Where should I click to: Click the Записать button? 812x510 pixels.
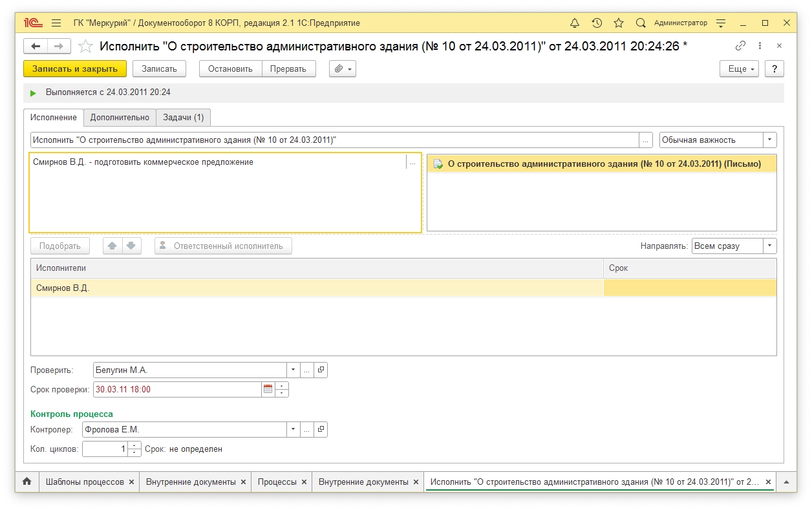(159, 69)
